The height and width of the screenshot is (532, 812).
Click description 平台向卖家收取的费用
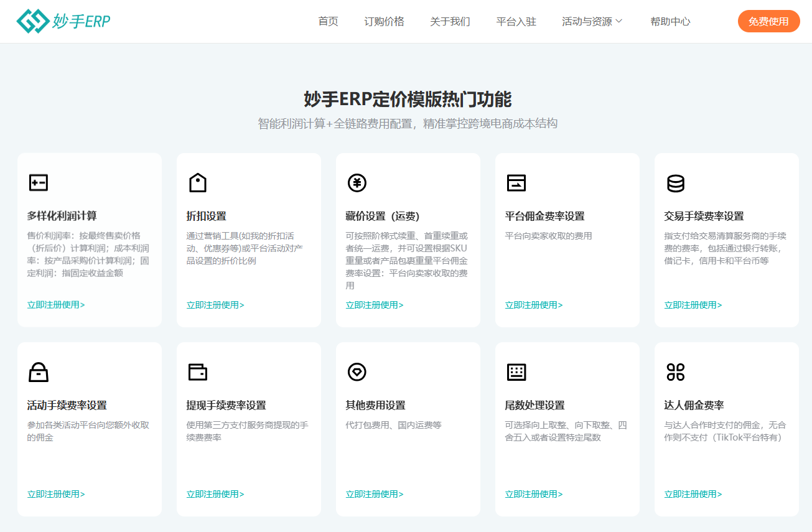click(549, 236)
